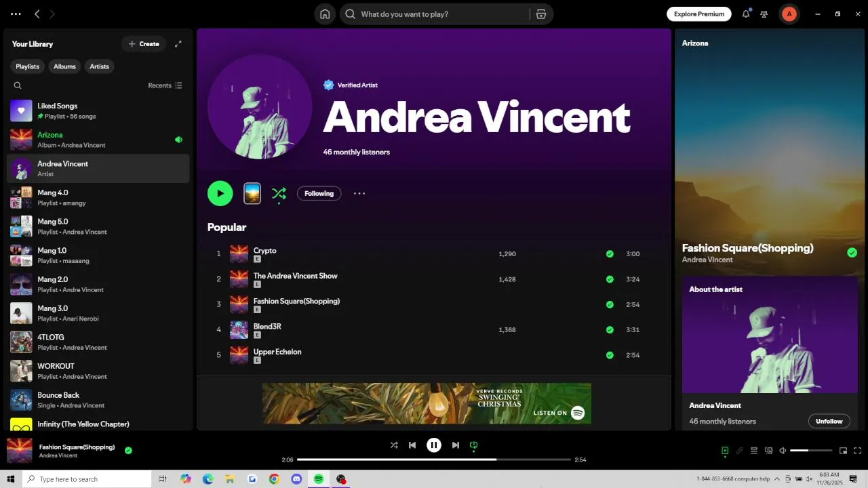Expand Your Library to full view
The width and height of the screenshot is (868, 488).
(x=178, y=44)
